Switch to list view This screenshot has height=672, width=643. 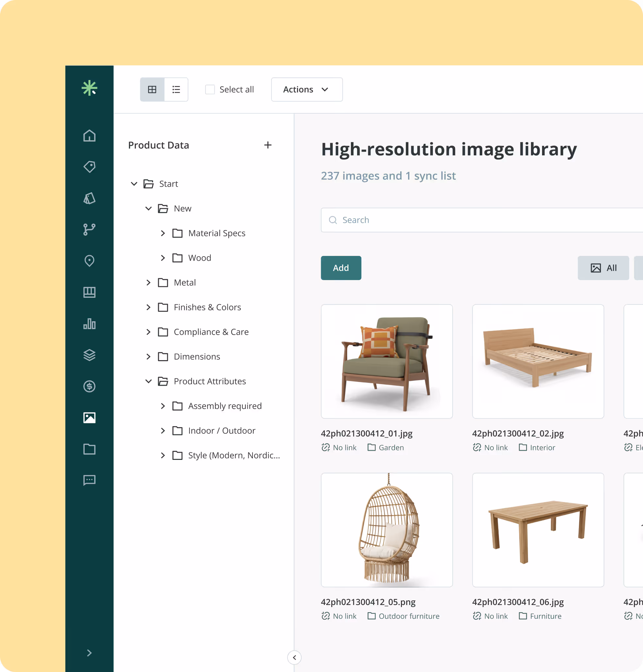[x=176, y=90]
